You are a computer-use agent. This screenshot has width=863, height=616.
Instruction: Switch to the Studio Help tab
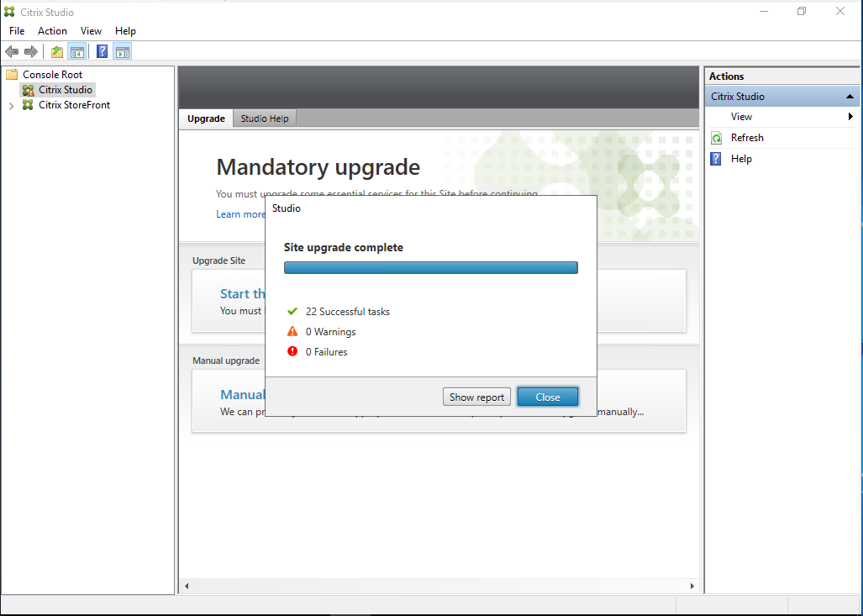click(x=265, y=118)
